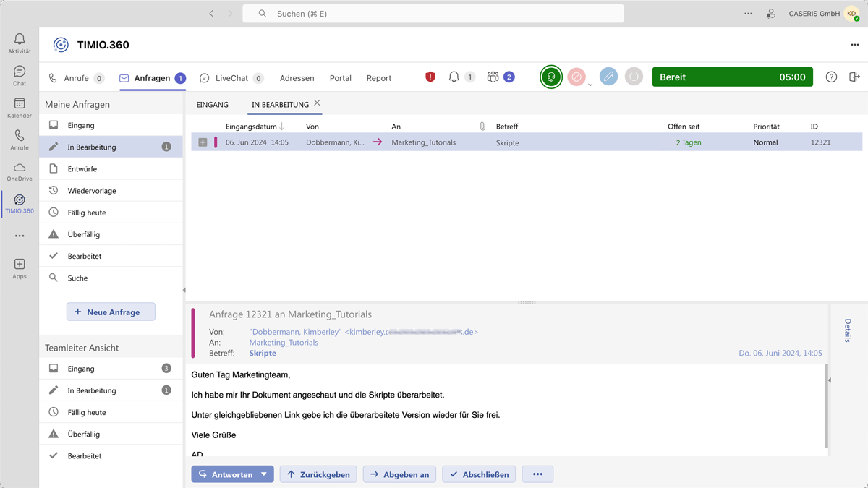Expand the pause reason dropdown chevron
This screenshot has height=488, width=868.
tap(590, 85)
